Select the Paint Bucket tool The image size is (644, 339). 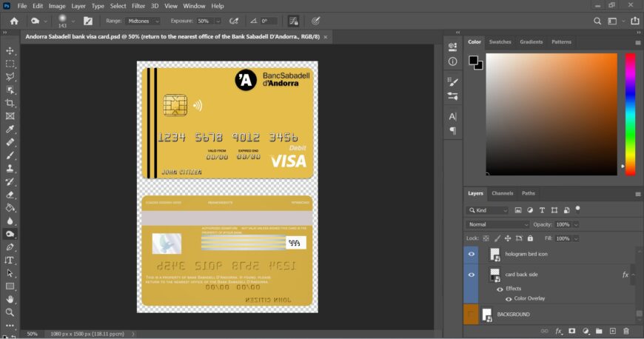pos(10,208)
